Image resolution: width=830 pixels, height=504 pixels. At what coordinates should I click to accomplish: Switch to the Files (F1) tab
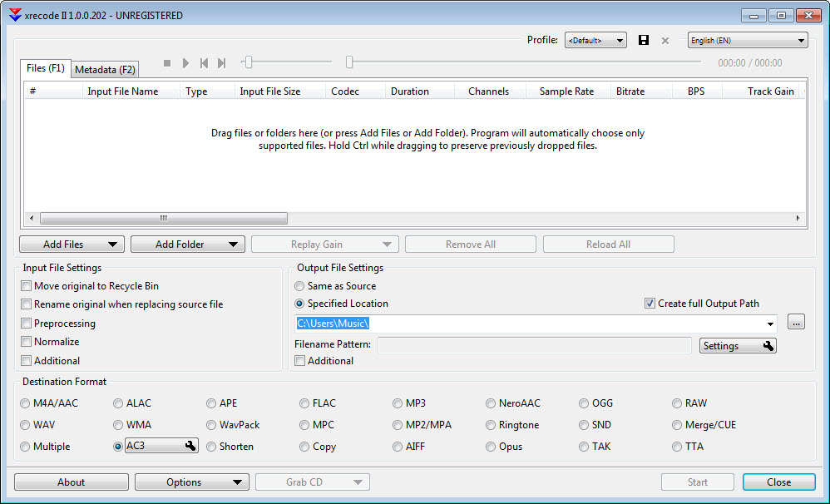pos(46,68)
